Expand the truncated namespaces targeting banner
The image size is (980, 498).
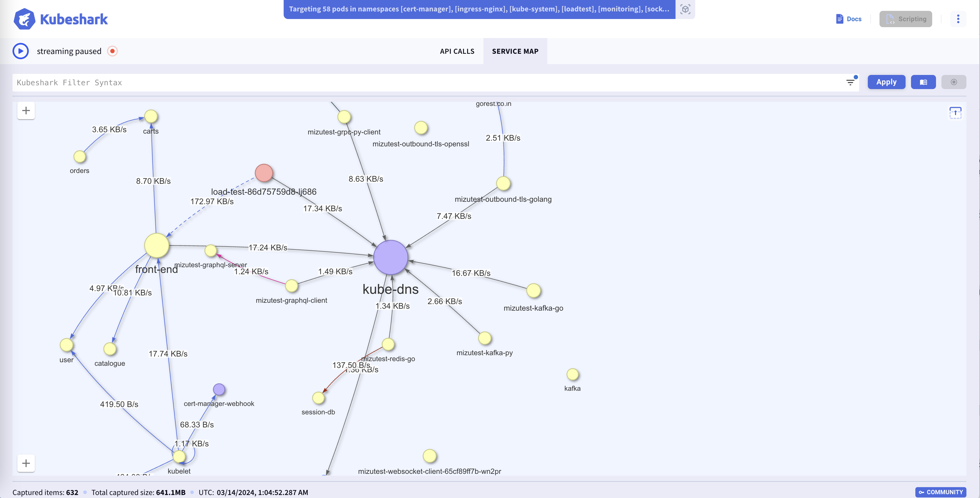(x=478, y=9)
